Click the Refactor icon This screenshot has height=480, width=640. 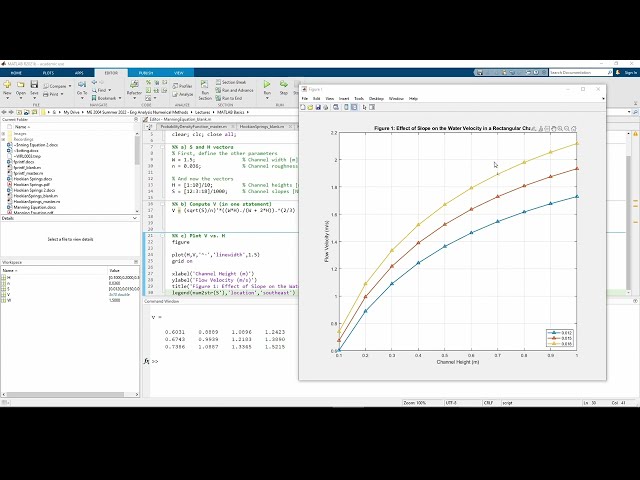pyautogui.click(x=134, y=84)
